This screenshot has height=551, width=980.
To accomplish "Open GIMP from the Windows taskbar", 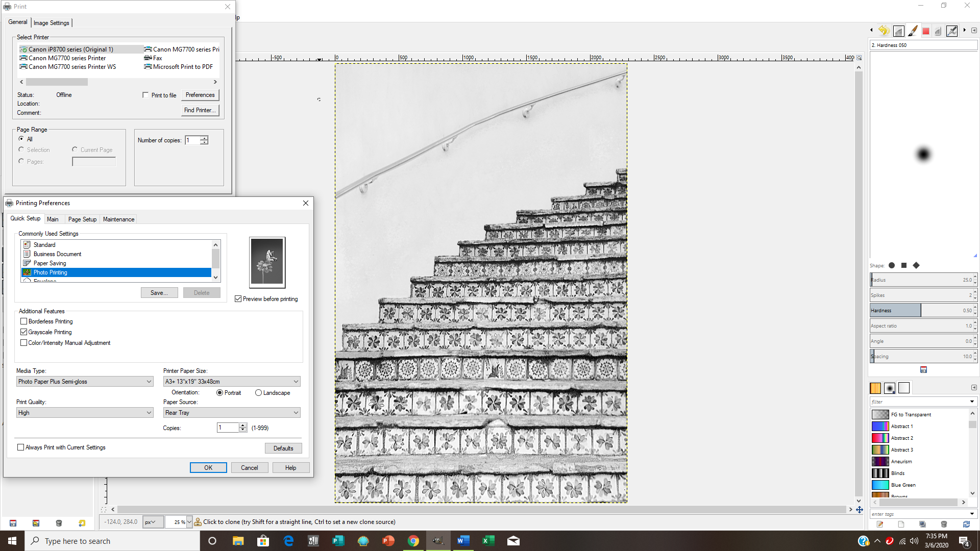I will tap(438, 541).
